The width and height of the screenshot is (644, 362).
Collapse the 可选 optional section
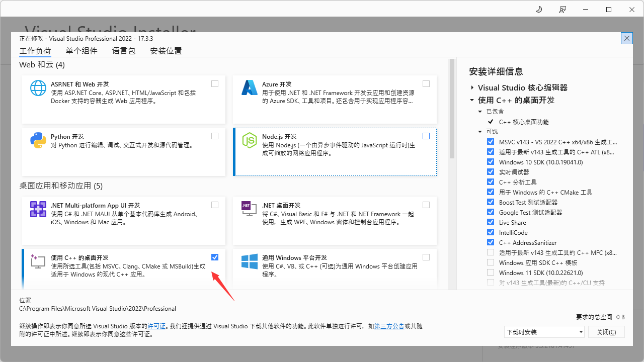pos(480,132)
